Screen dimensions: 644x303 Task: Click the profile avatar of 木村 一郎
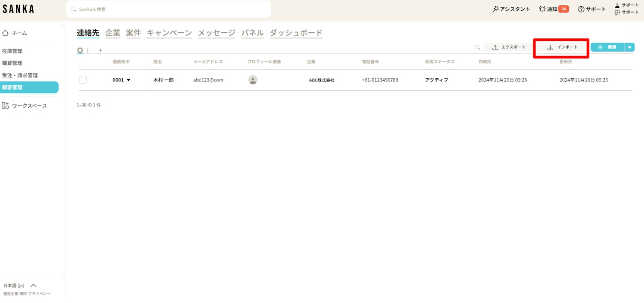click(253, 80)
